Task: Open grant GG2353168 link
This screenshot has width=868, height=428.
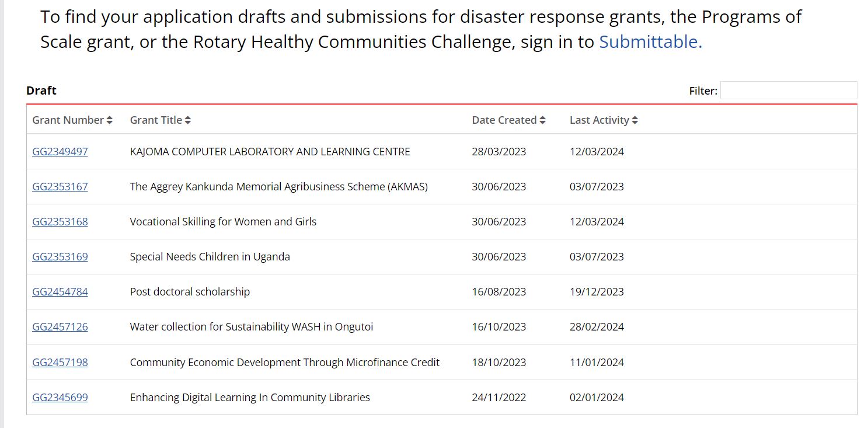Action: click(60, 222)
